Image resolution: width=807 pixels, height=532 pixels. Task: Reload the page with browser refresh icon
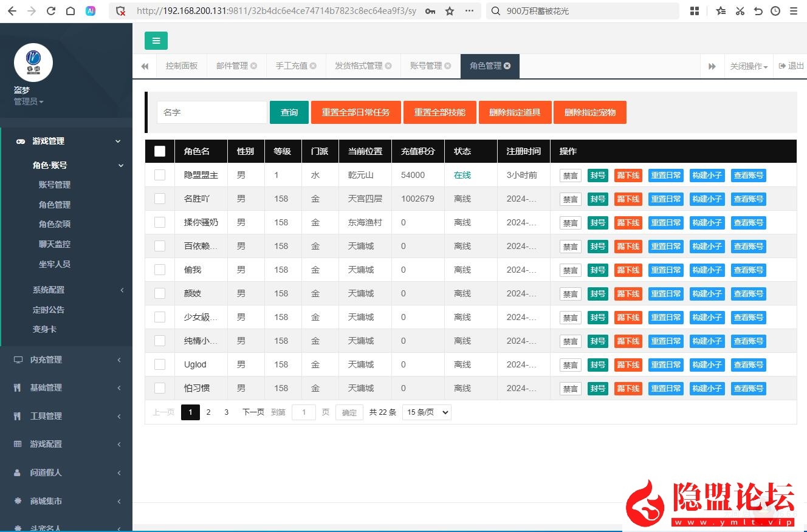pyautogui.click(x=51, y=11)
